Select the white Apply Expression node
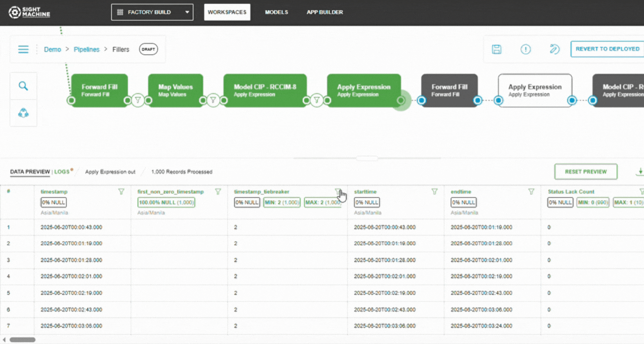 pyautogui.click(x=535, y=90)
